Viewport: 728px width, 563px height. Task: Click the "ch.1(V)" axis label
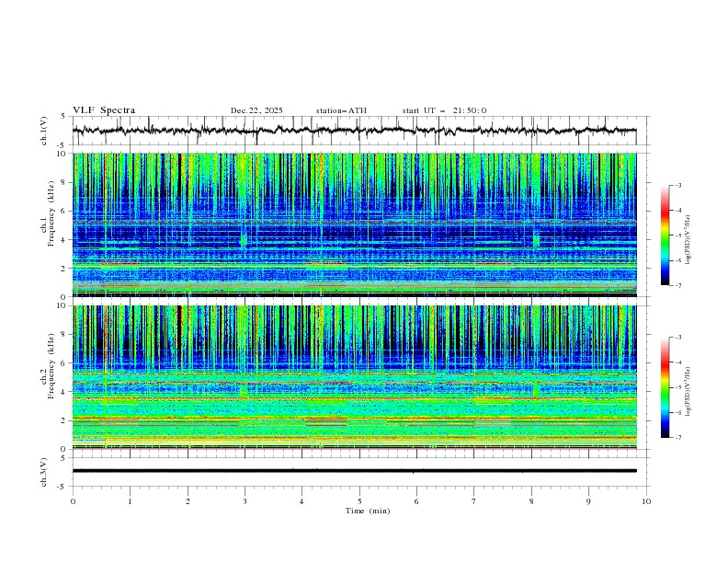(44, 131)
